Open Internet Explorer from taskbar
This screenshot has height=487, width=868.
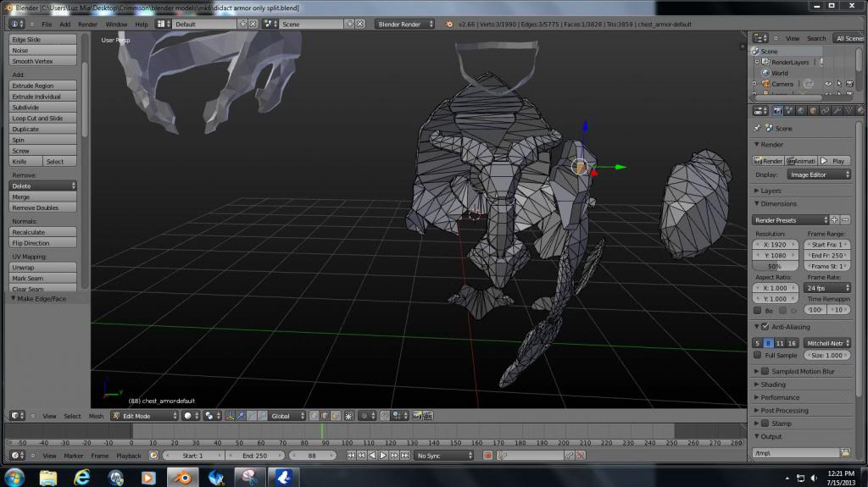tap(82, 477)
